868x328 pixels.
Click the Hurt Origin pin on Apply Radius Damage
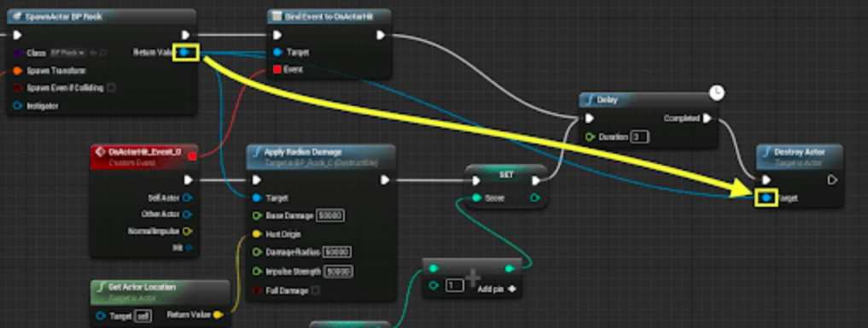tap(257, 234)
